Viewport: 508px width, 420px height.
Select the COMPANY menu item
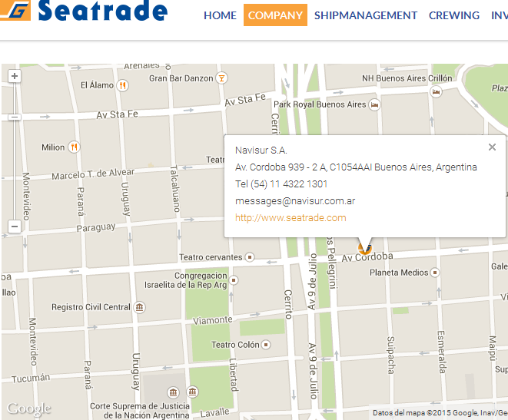[x=275, y=15]
